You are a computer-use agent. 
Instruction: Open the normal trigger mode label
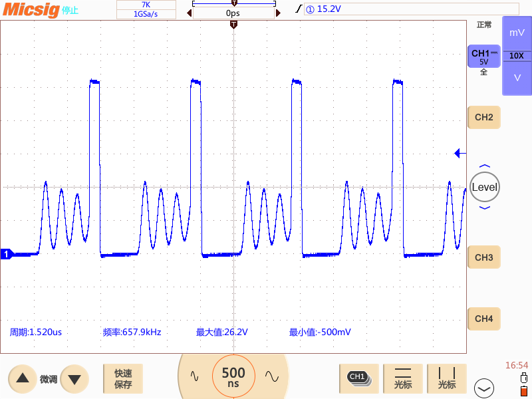click(484, 25)
